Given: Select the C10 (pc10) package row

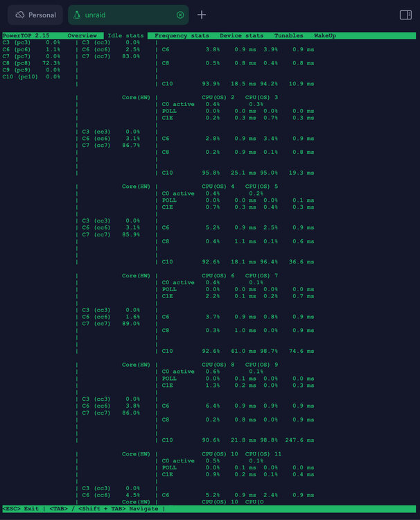Looking at the screenshot, I should (31, 76).
